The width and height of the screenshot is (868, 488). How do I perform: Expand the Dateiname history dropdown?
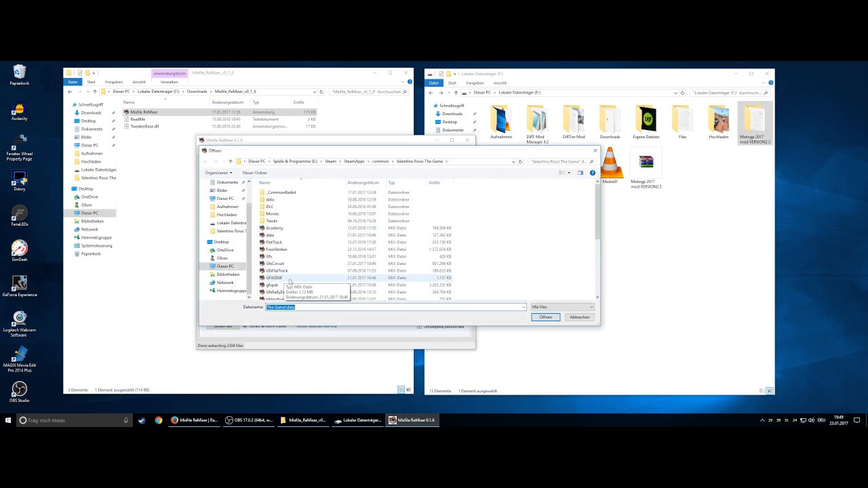click(524, 307)
